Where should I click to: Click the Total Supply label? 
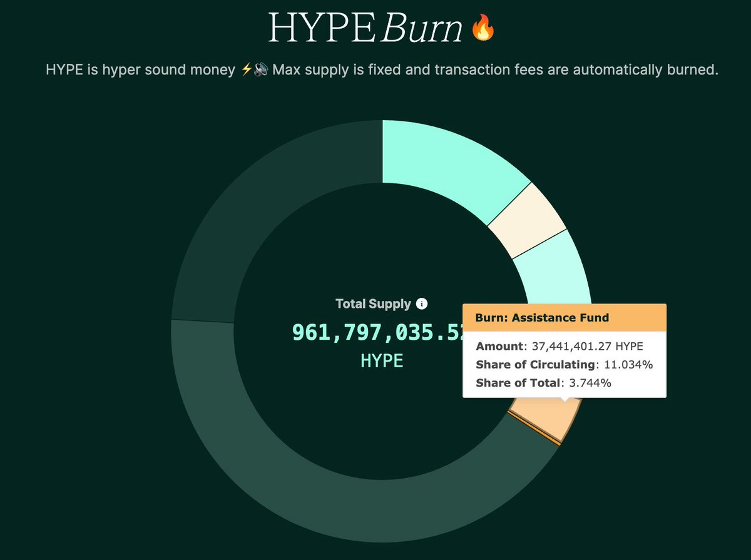point(373,304)
